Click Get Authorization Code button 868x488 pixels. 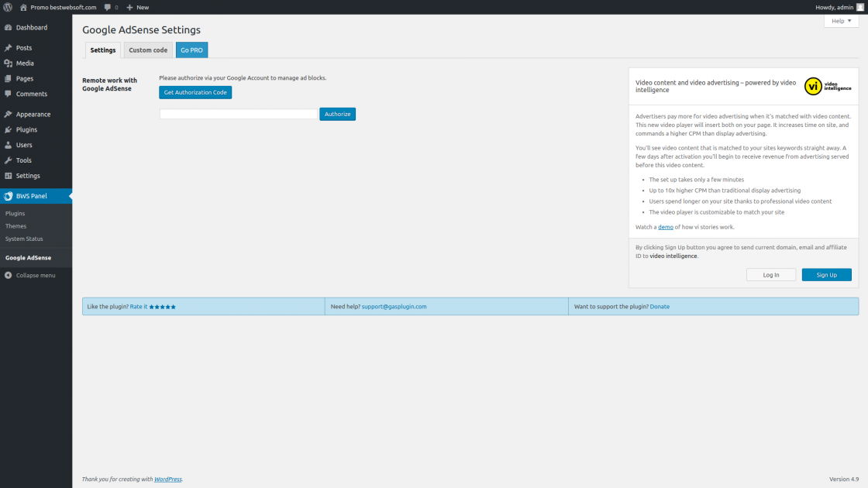click(195, 92)
